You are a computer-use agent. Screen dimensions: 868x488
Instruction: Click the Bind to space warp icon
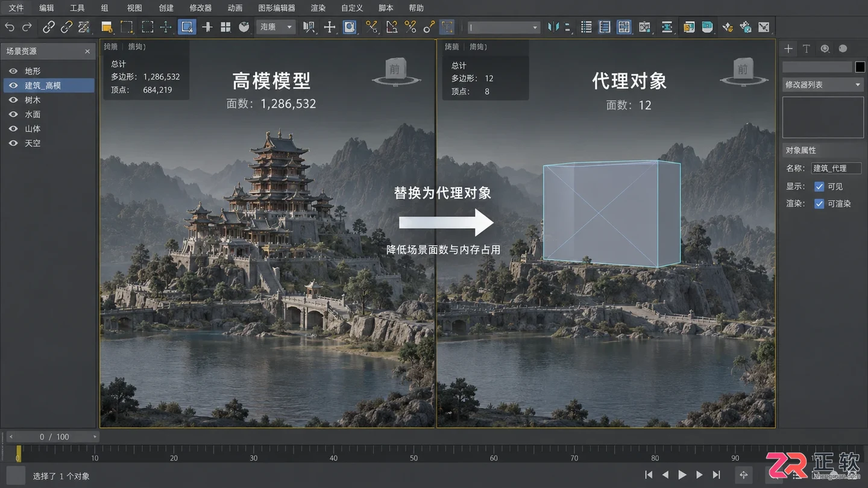pyautogui.click(x=84, y=27)
